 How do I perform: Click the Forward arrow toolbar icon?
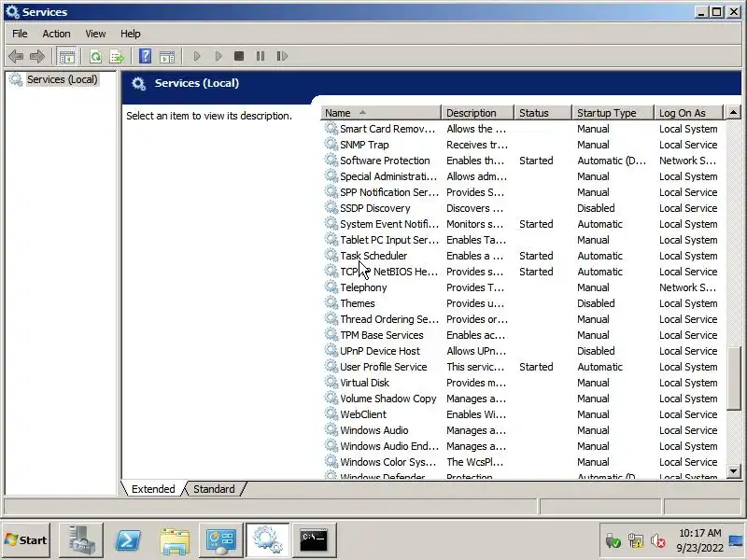click(x=37, y=56)
